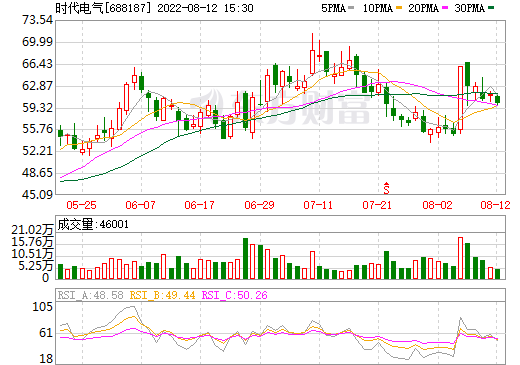Click the 105 RSI axis label
Viewport: 520px width, 365px height.
pos(43,307)
